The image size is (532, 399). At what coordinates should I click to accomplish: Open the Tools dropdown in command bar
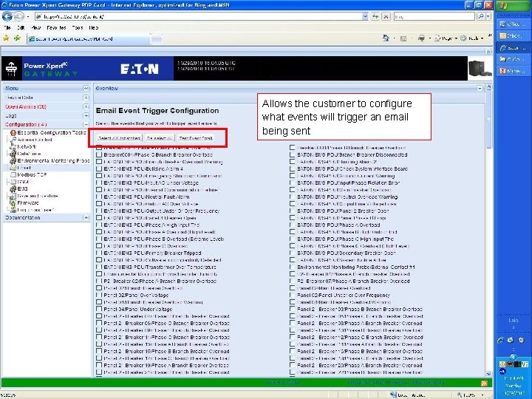(x=472, y=38)
